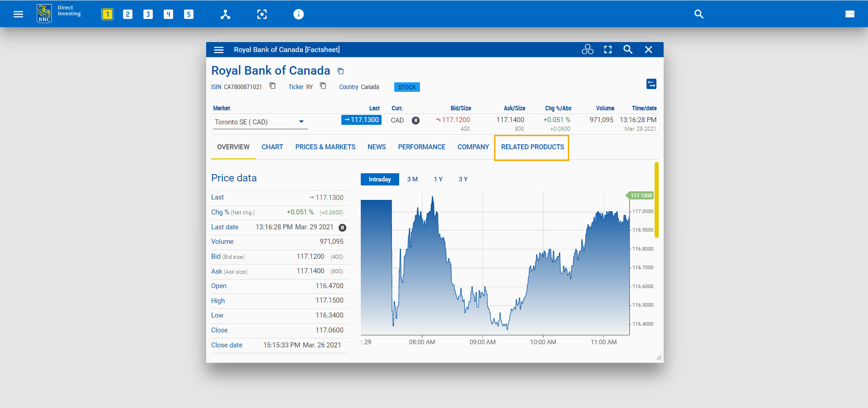Open the factsheet panel hamburger menu

tap(219, 50)
